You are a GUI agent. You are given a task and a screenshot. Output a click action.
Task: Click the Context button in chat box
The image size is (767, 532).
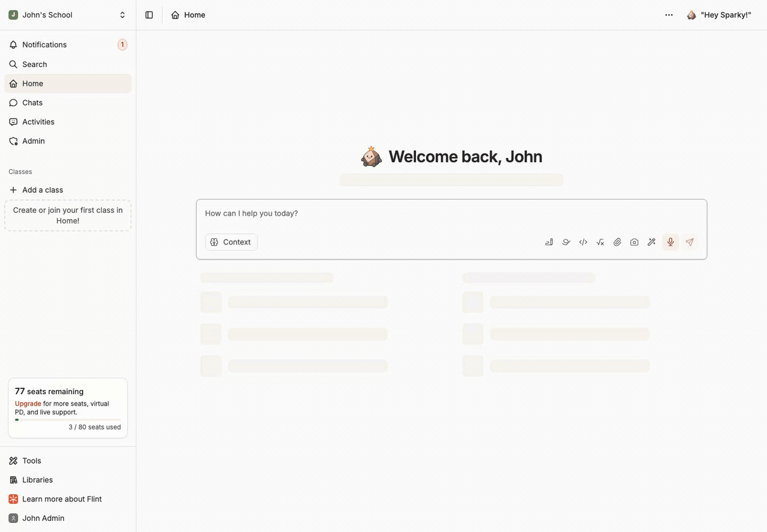(x=231, y=242)
